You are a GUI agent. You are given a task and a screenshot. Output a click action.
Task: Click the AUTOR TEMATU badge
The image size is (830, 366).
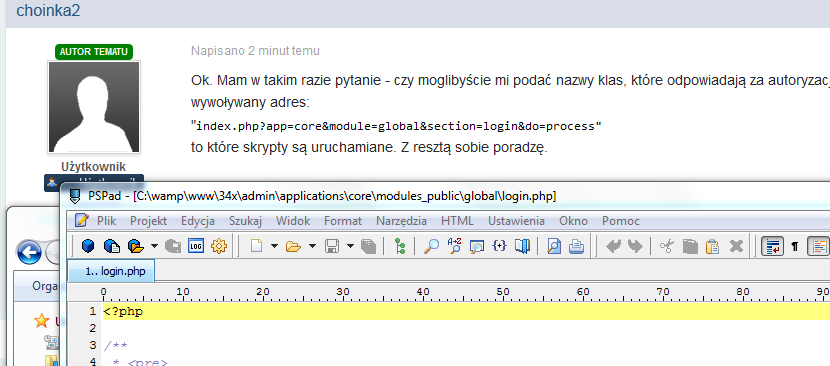tap(94, 52)
